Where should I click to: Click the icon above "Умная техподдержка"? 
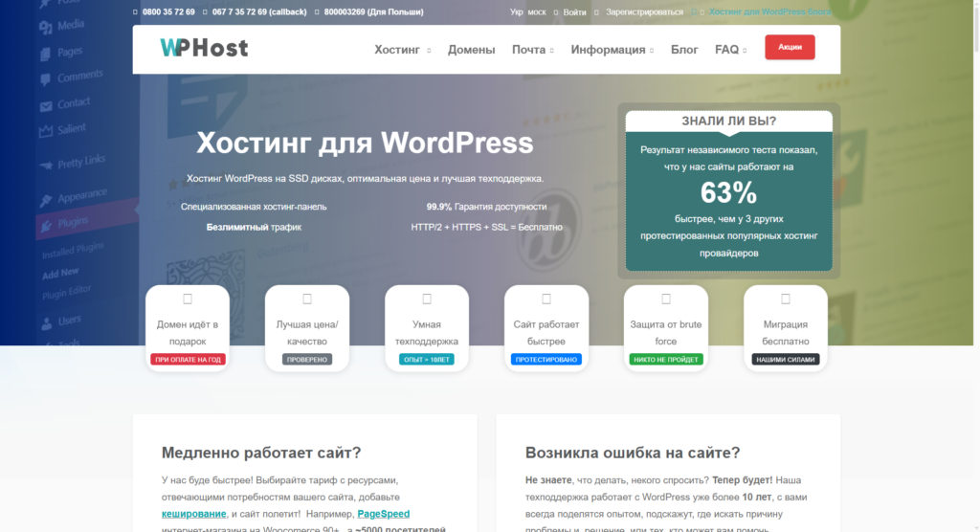[x=427, y=299]
